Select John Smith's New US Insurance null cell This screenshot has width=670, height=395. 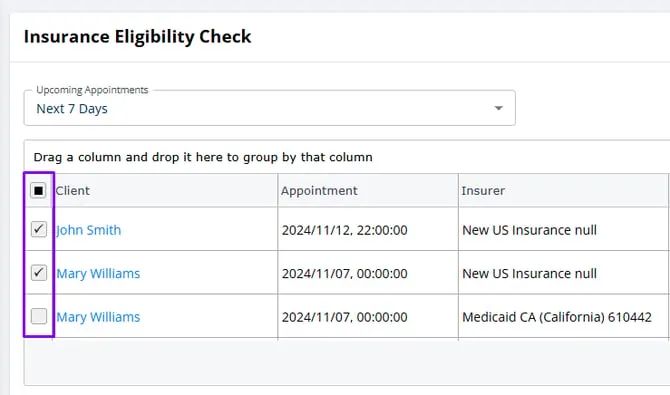coord(563,230)
